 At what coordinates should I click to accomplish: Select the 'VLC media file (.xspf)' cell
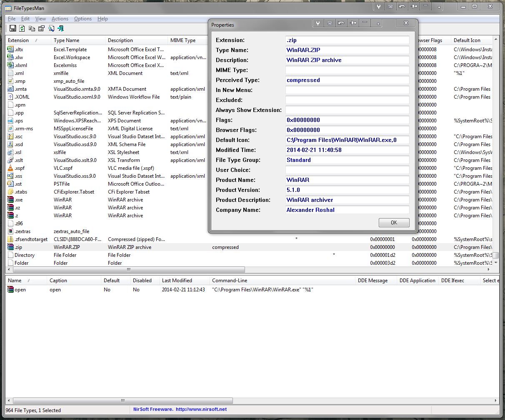131,168
